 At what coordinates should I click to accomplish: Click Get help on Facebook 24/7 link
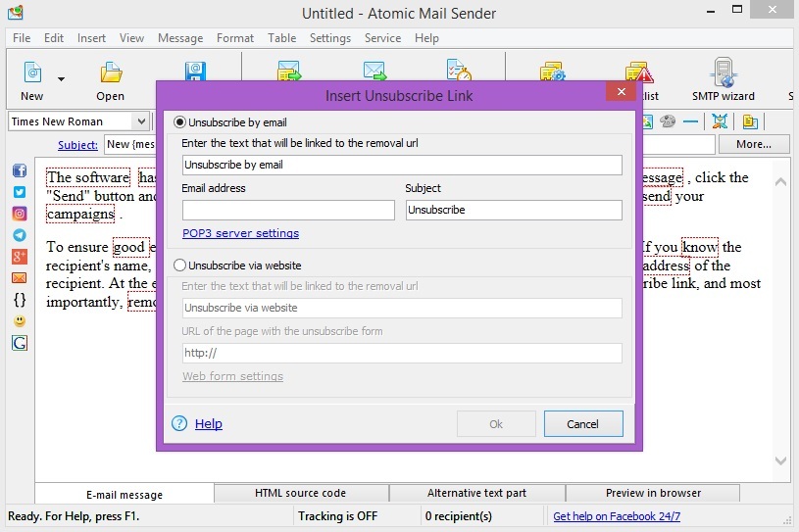click(x=617, y=516)
